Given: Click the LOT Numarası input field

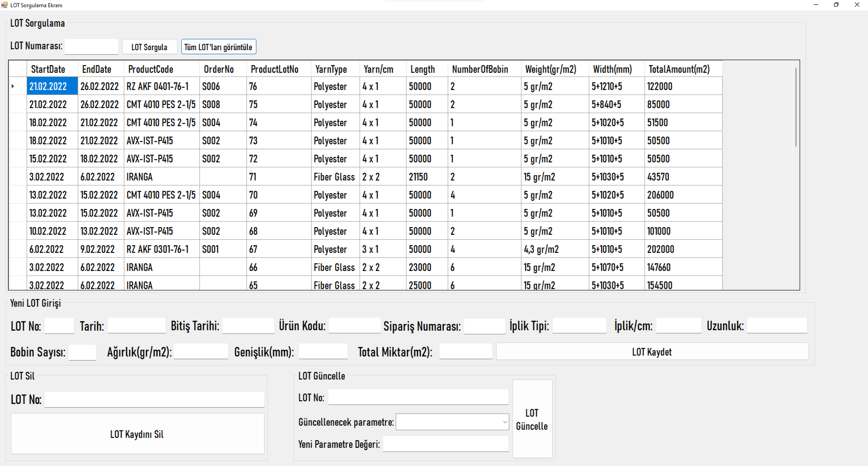Looking at the screenshot, I should pyautogui.click(x=92, y=46).
